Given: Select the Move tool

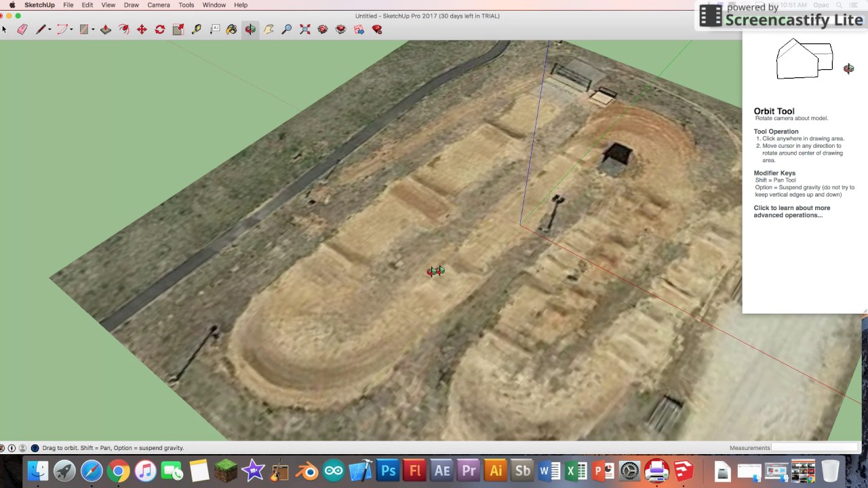Looking at the screenshot, I should coord(142,29).
